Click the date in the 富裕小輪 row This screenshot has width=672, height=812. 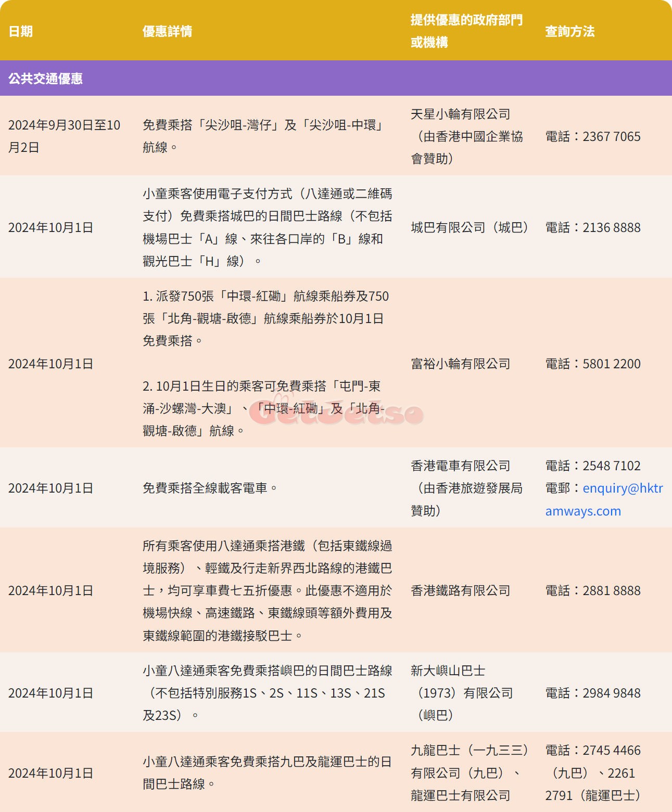(x=51, y=364)
